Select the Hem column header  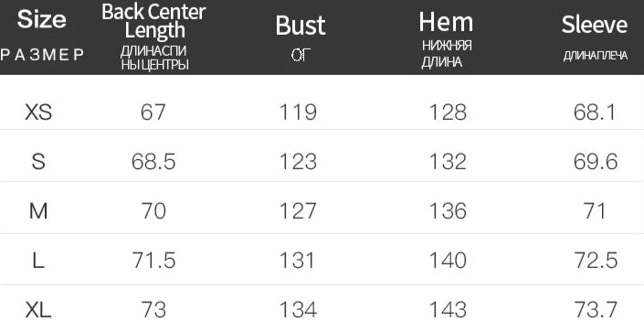[x=446, y=22]
